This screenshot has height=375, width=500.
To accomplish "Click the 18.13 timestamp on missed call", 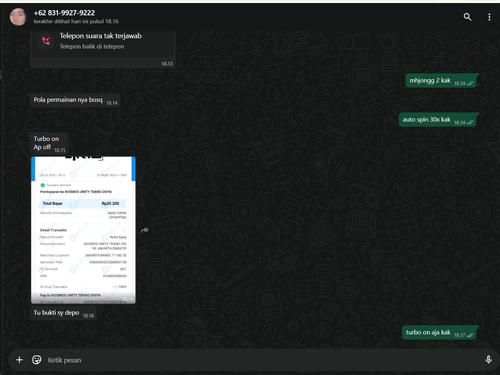I will click(x=167, y=64).
